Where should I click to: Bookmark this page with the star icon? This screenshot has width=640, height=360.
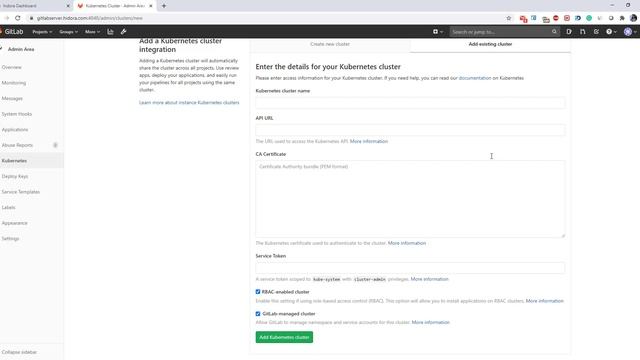[509, 18]
